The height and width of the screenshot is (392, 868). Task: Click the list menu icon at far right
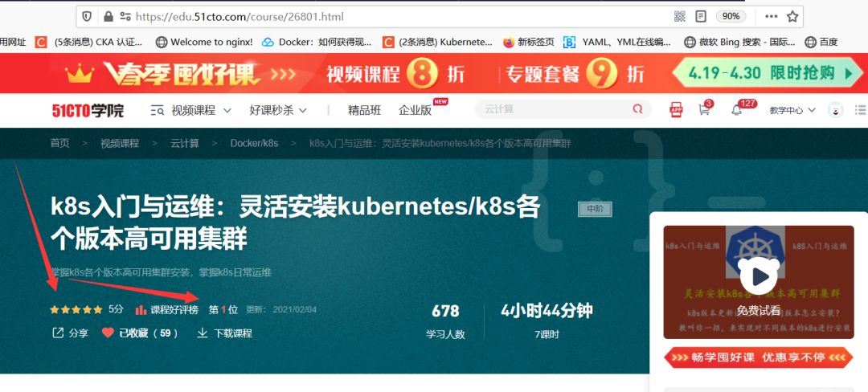pyautogui.click(x=860, y=109)
